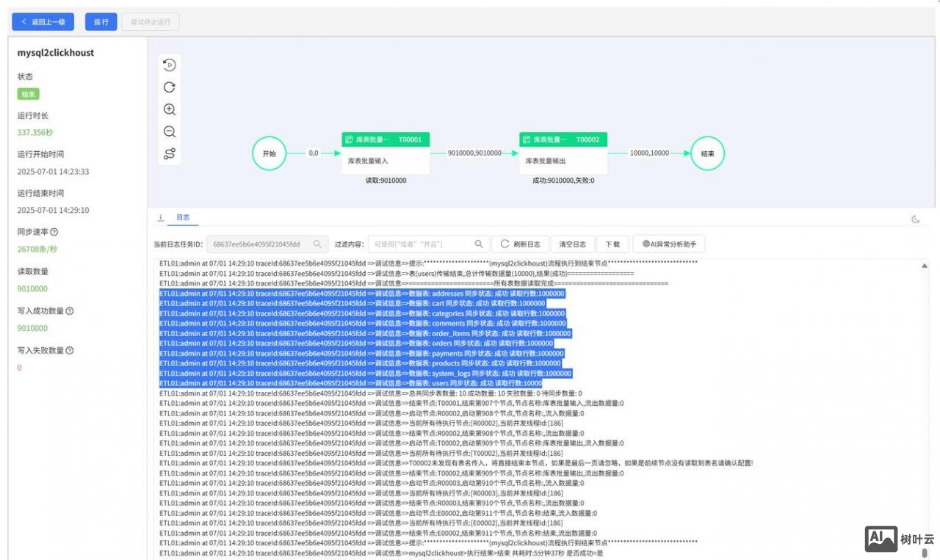Click 下载 to download the log
The height and width of the screenshot is (560, 940).
(612, 244)
